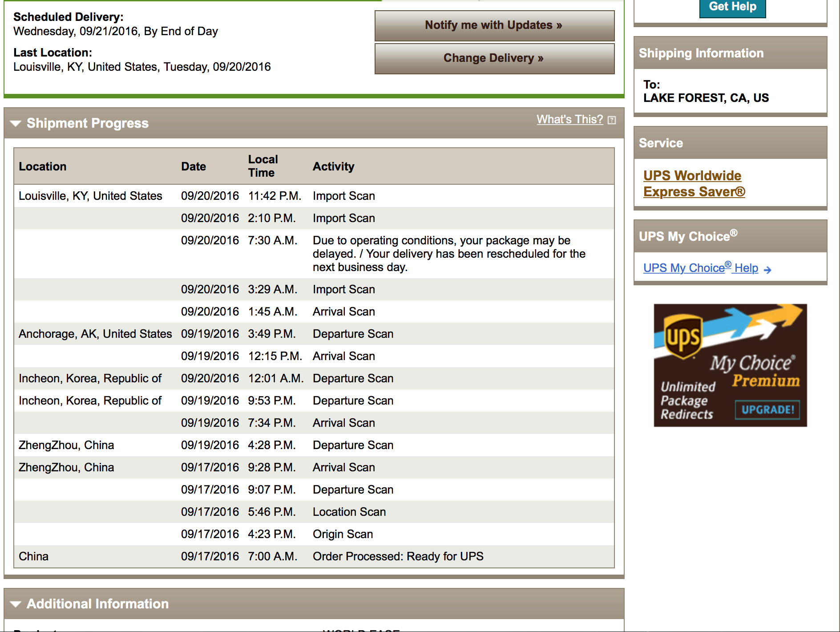Select the 9:07 P.M. Departure Scan time
840x632 pixels.
coord(272,490)
